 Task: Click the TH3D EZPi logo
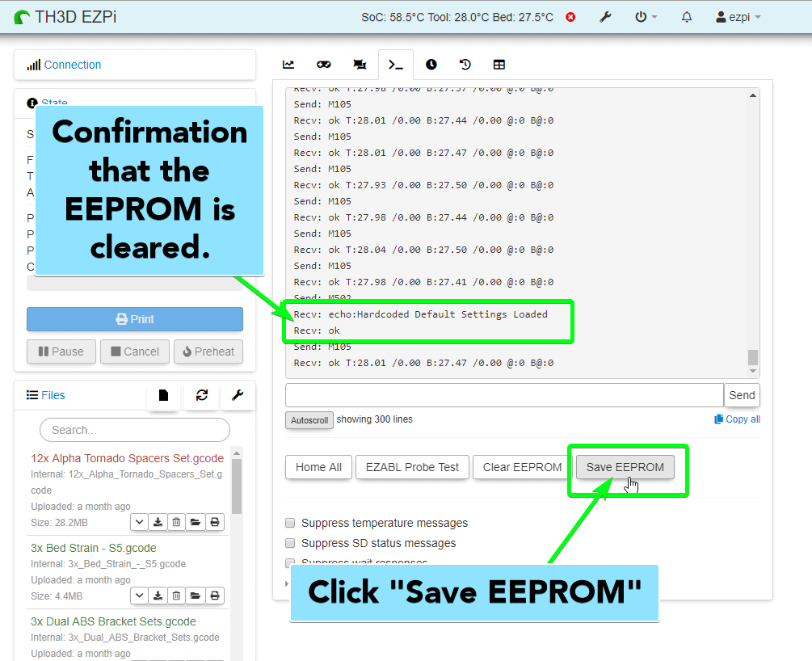click(x=65, y=17)
